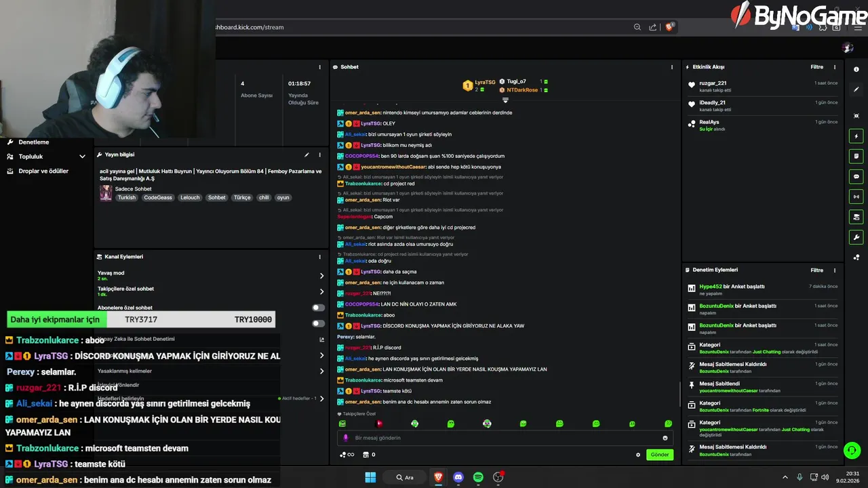Click the chat message input field

point(505,438)
